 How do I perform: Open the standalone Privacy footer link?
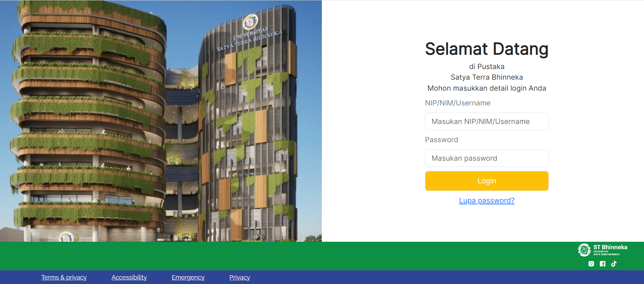click(x=240, y=277)
